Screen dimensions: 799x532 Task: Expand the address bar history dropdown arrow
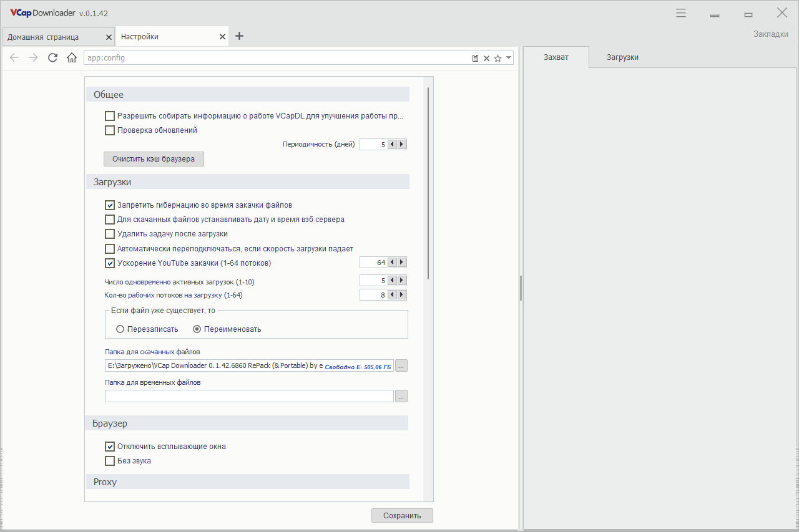pos(509,58)
